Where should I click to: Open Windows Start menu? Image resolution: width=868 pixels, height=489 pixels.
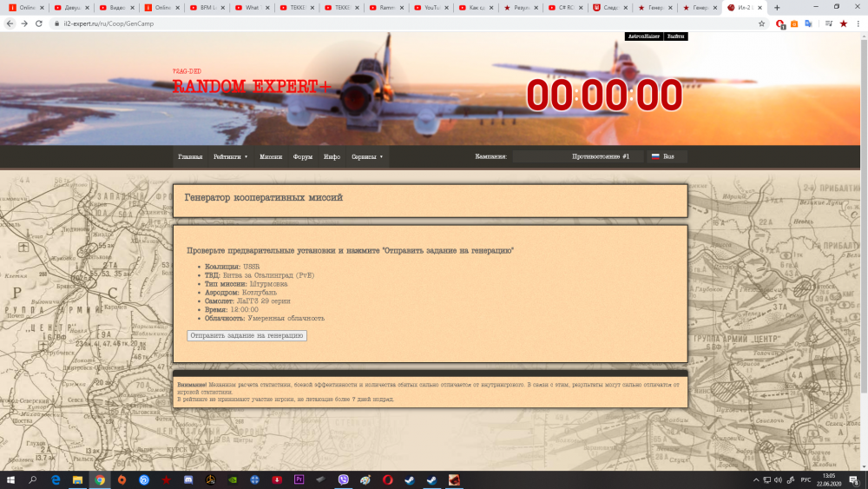coord(10,480)
